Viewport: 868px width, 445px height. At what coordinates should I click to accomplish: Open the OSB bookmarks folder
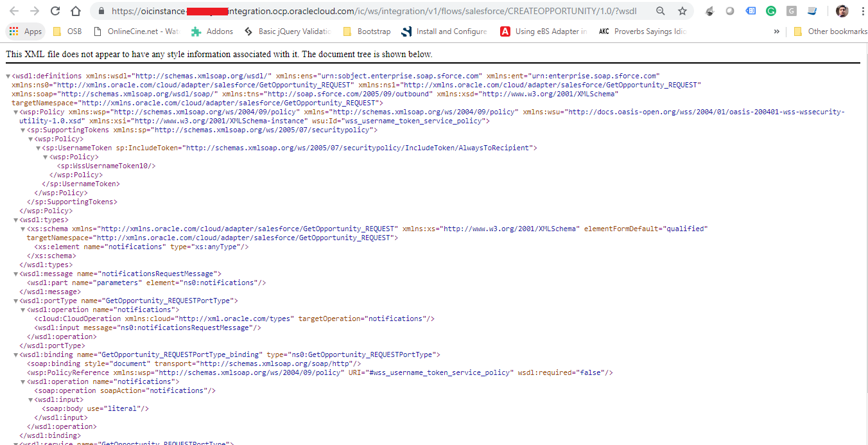coord(67,31)
